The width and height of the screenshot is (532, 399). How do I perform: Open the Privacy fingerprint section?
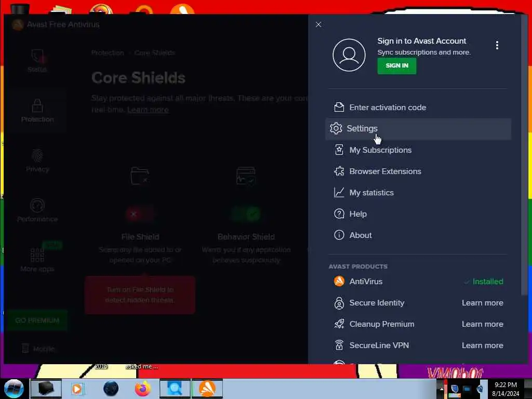(x=37, y=161)
